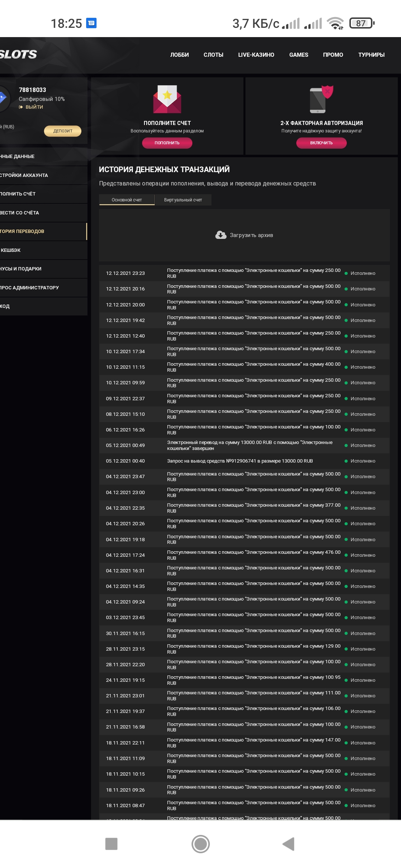This screenshot has width=401, height=868.
Task: Click Сапфировый 10% status text
Action: [x=42, y=99]
